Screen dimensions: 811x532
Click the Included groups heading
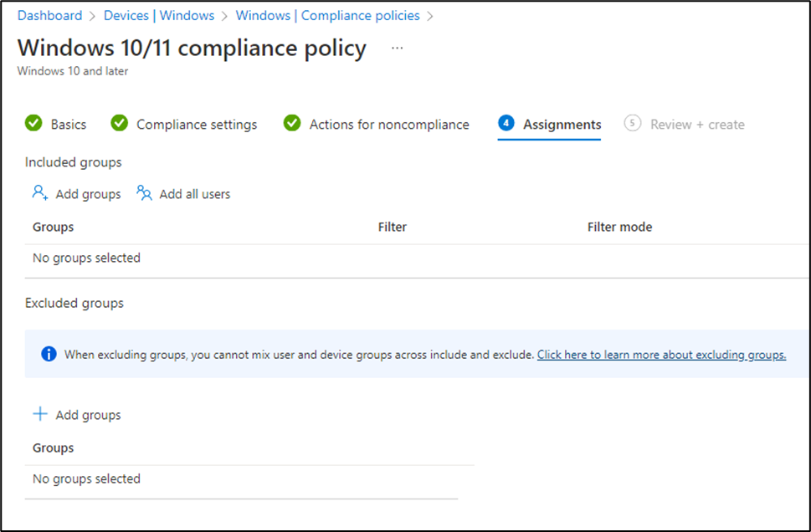[x=74, y=162]
